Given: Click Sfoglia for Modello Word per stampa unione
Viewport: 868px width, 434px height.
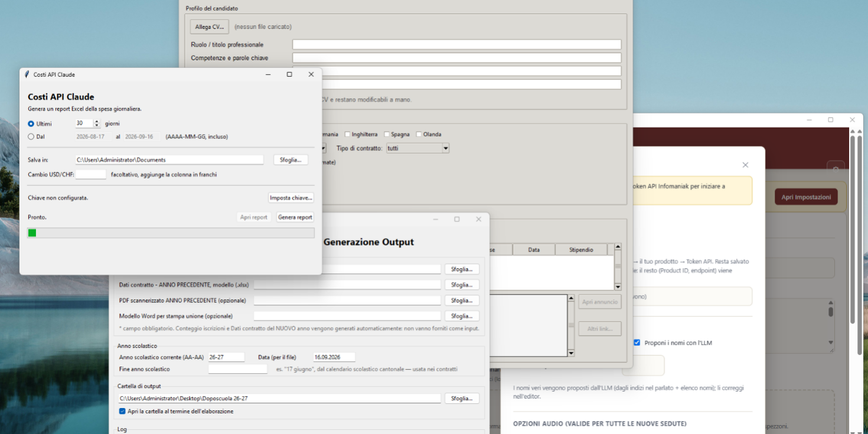Looking at the screenshot, I should coord(462,316).
